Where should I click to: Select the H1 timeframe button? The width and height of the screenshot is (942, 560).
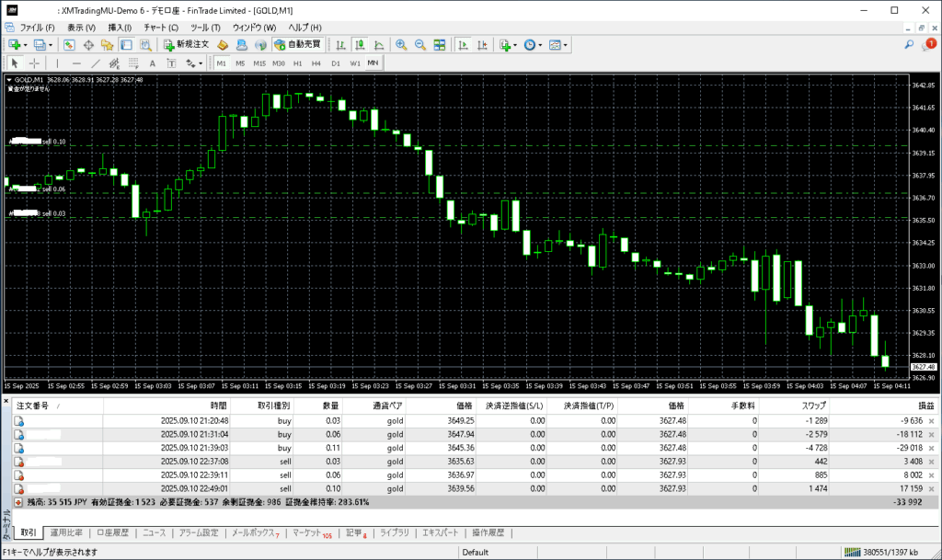pyautogui.click(x=297, y=63)
